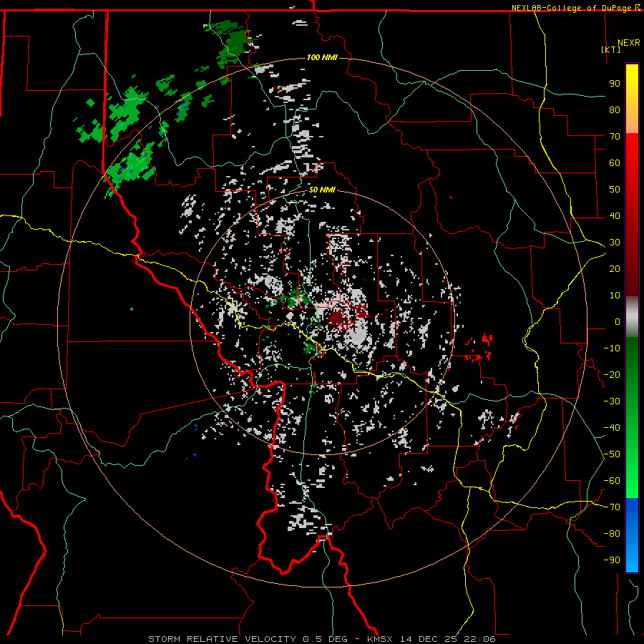Click the positive 10 legend value
This screenshot has height=644, width=644.
tap(615, 296)
